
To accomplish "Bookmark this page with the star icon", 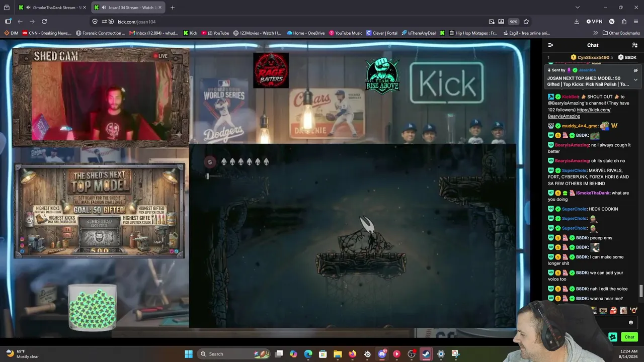I will pyautogui.click(x=526, y=22).
